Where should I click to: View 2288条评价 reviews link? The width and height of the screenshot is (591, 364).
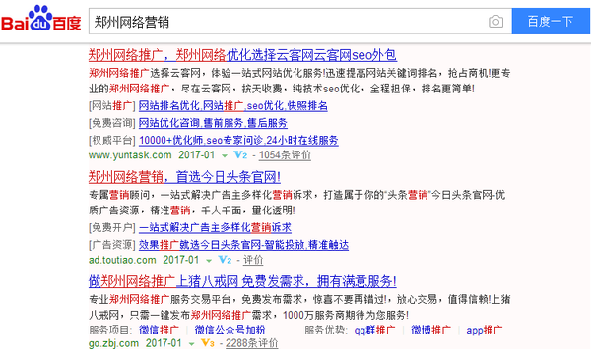tap(252, 343)
